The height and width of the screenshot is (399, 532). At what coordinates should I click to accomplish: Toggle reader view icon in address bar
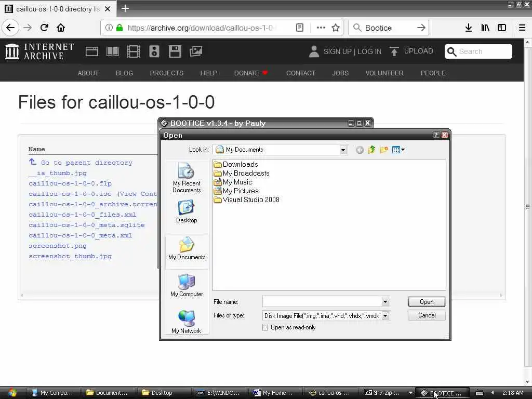point(300,28)
